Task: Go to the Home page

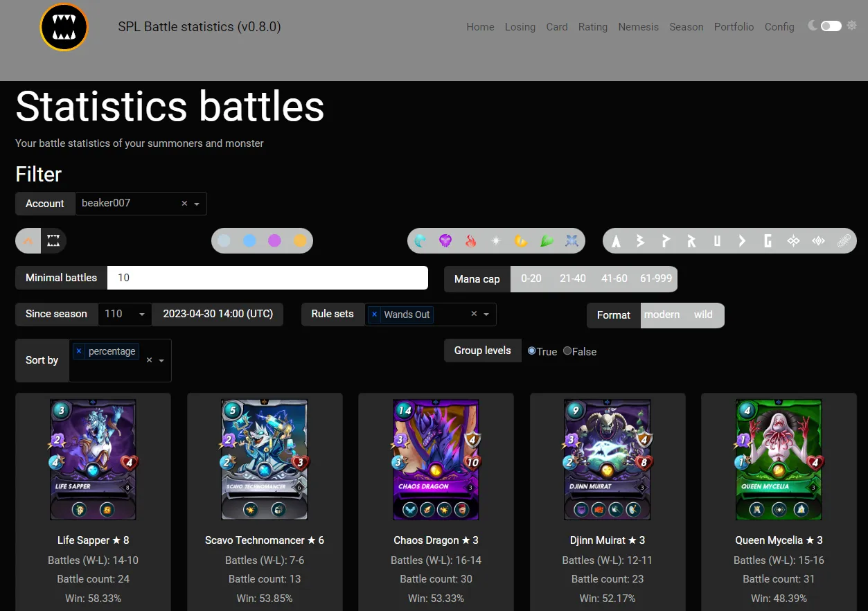Action: pos(480,27)
